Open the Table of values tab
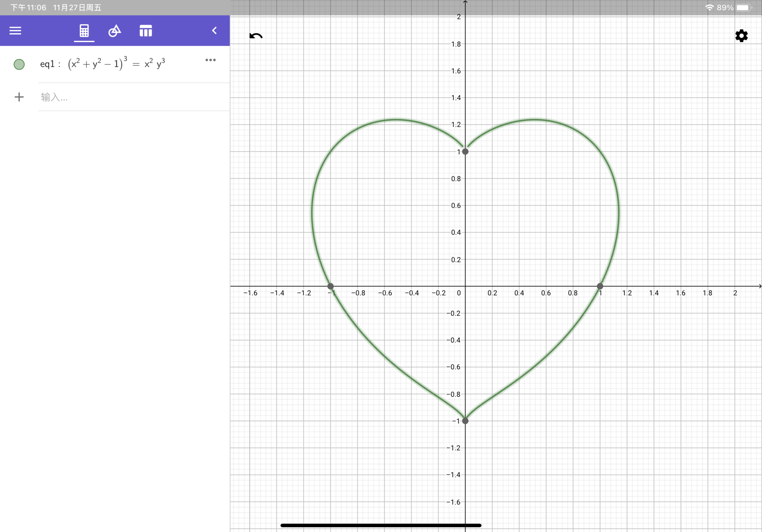The width and height of the screenshot is (762, 532). coord(146,31)
